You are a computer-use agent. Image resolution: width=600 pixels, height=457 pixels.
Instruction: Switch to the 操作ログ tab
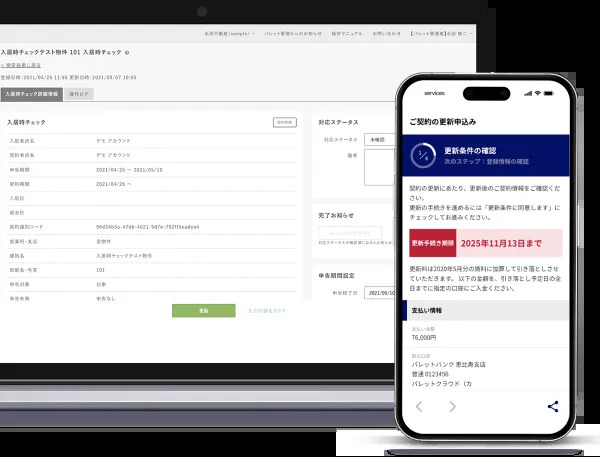pyautogui.click(x=79, y=94)
